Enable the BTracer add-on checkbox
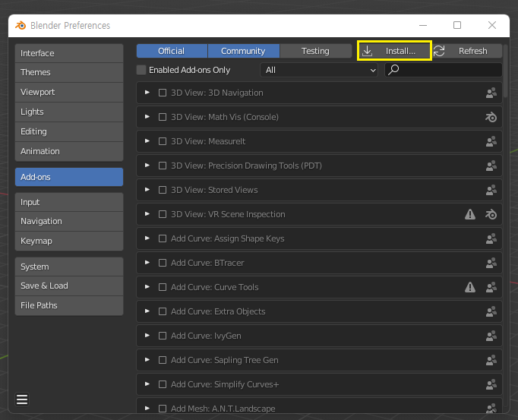 [x=163, y=263]
